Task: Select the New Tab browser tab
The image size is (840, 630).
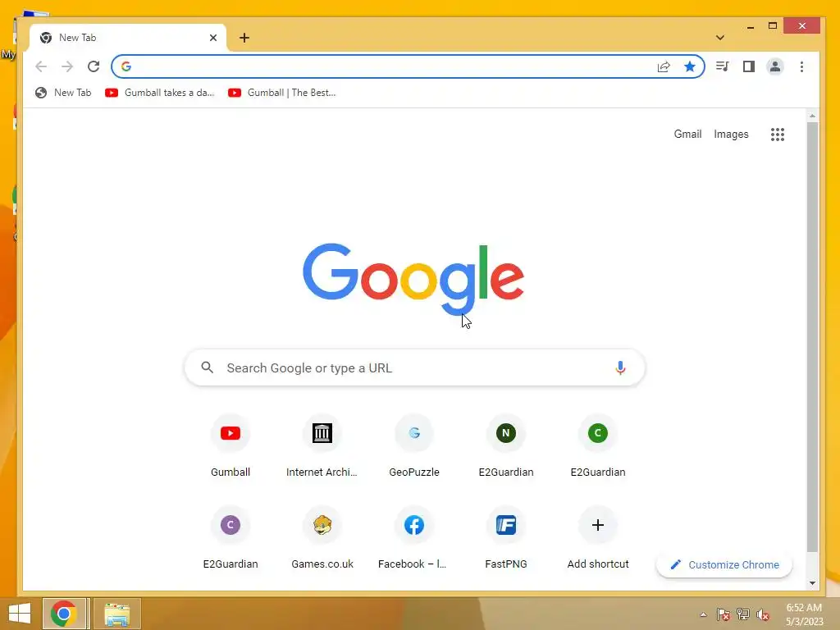Action: click(128, 38)
